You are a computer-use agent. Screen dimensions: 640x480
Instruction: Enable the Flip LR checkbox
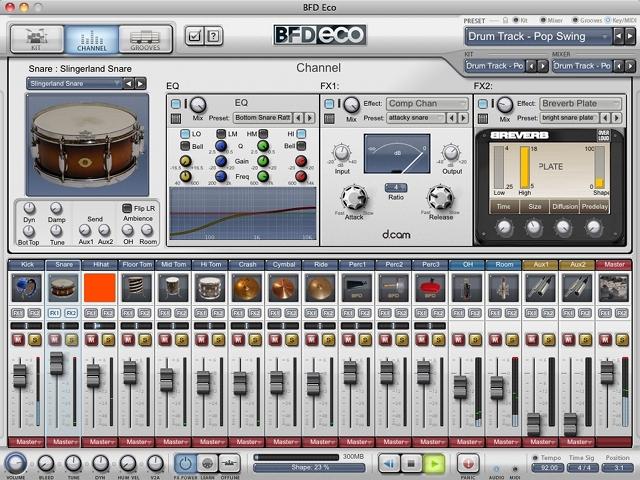[126, 208]
